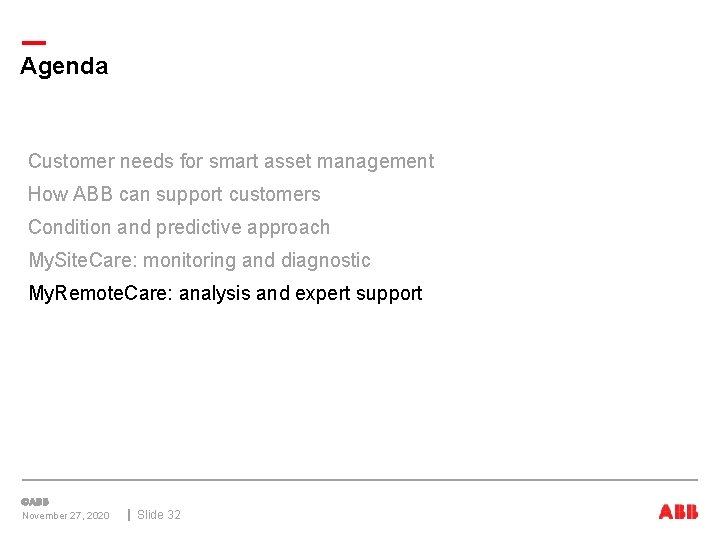This screenshot has width=720, height=540.
Task: Click the small gray ©ABB copyright mark
Action: point(35,501)
